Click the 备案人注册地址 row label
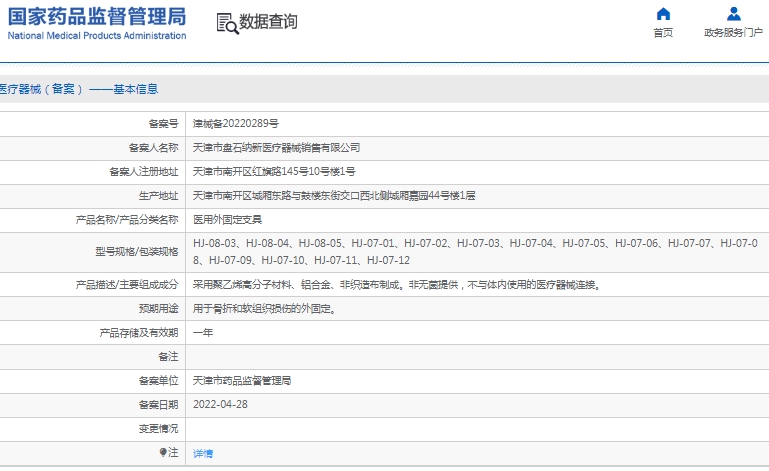 (144, 172)
